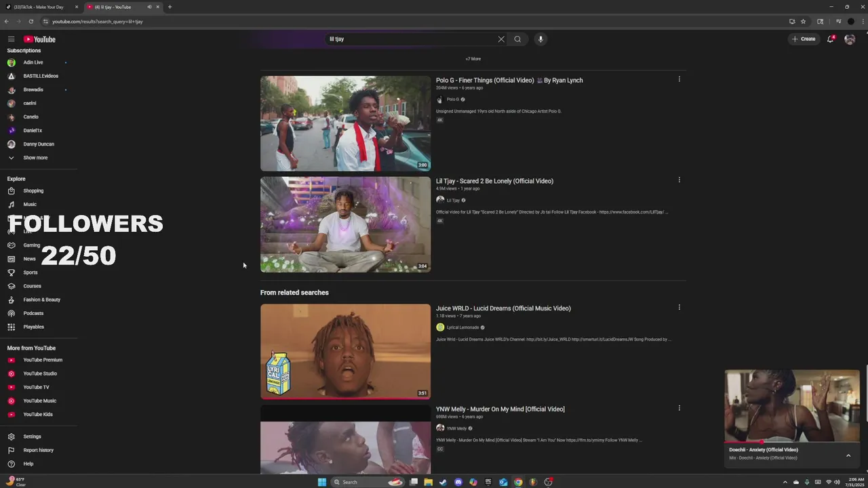Open a new browser tab
Image resolution: width=868 pixels, height=488 pixels.
pyautogui.click(x=170, y=7)
